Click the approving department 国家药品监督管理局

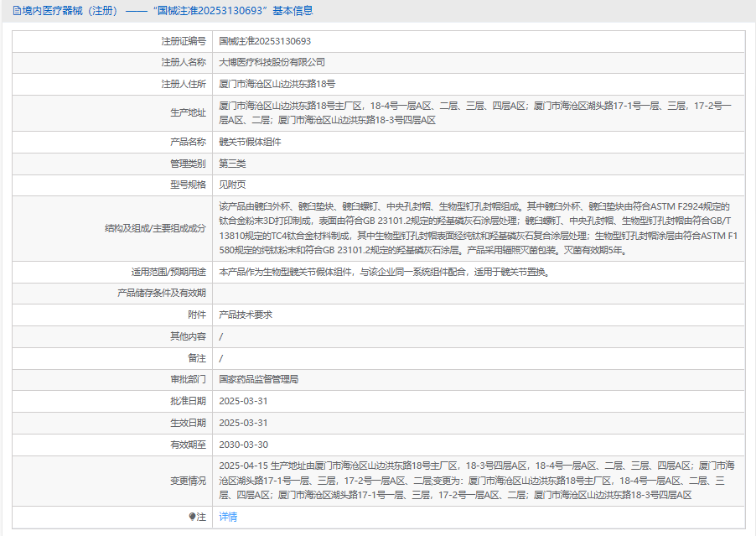click(258, 379)
